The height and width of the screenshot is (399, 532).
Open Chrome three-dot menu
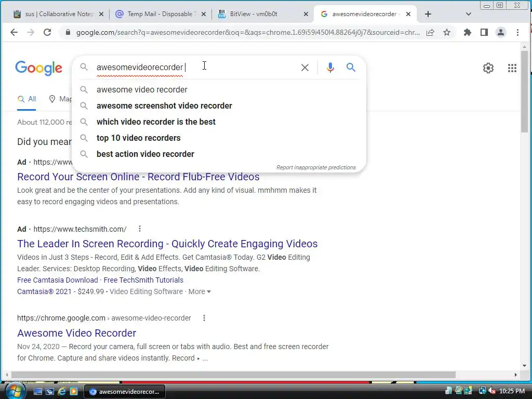pos(517,32)
